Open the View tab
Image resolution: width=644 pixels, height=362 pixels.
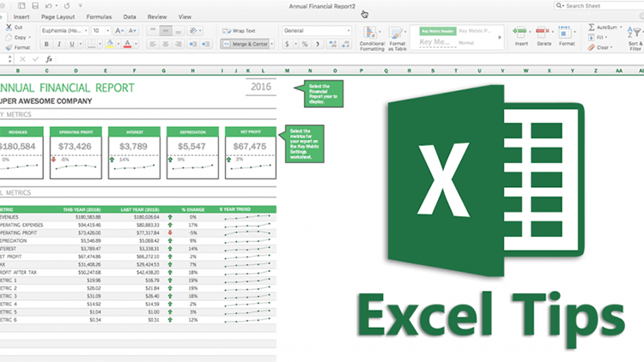185,17
